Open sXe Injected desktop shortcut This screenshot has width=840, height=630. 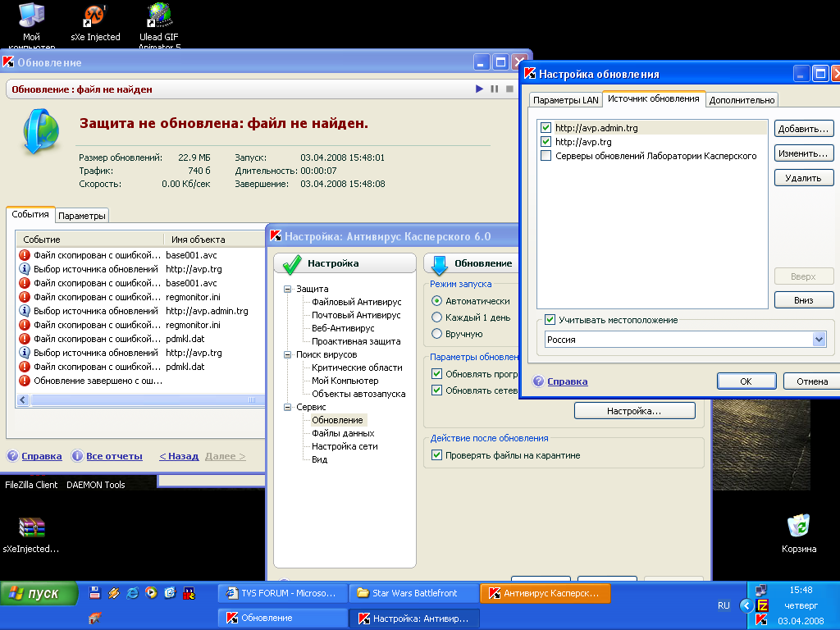pyautogui.click(x=95, y=16)
